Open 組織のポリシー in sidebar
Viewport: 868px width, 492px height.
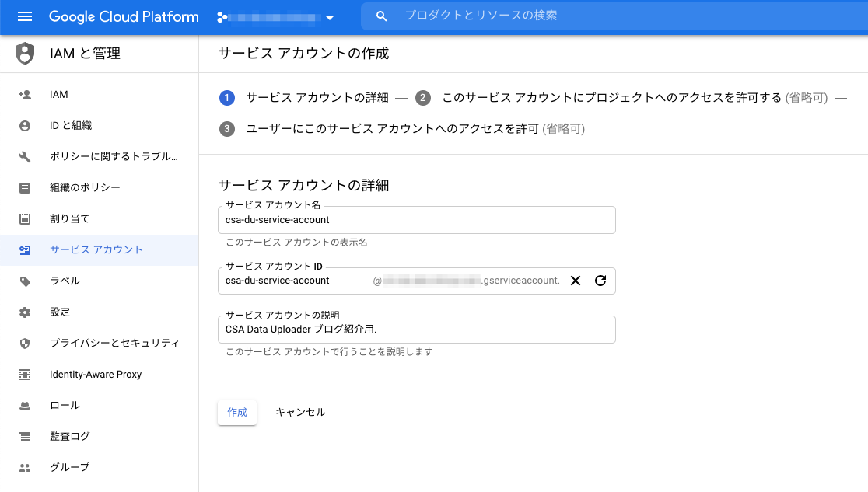(99, 187)
